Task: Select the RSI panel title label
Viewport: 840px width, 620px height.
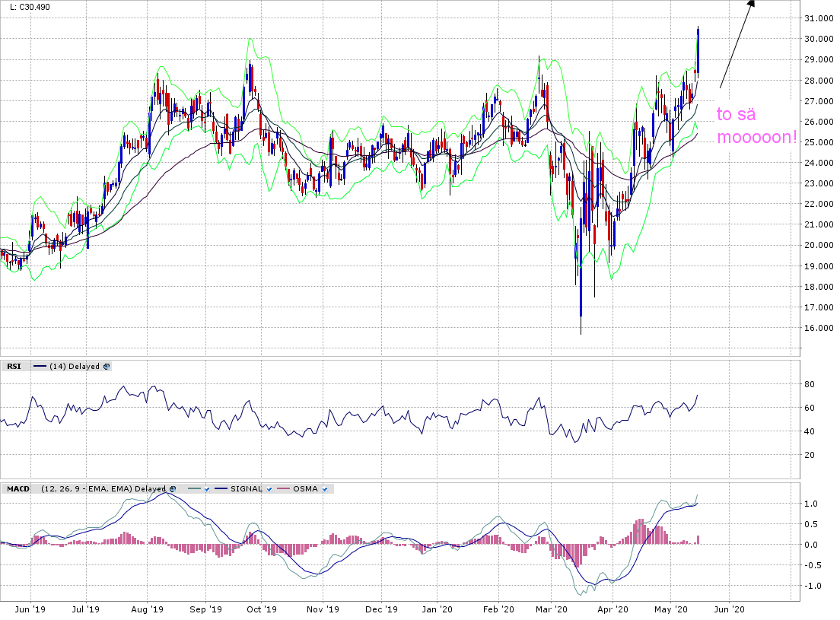Action: [14, 366]
